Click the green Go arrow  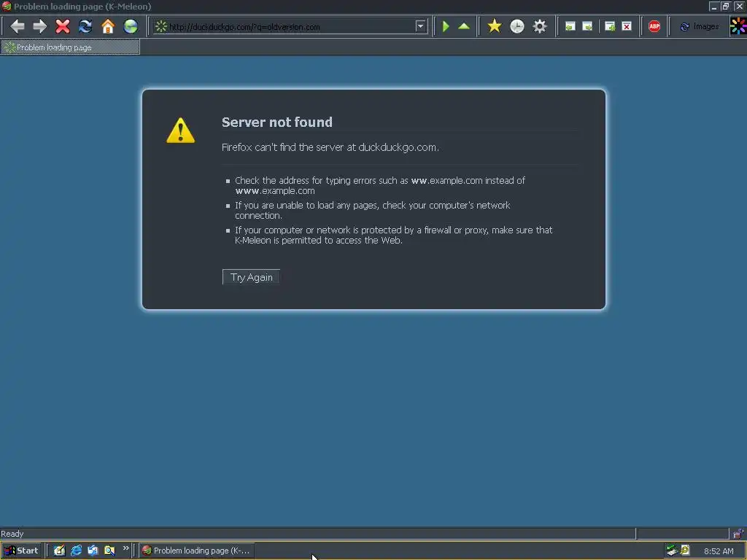coord(446,26)
